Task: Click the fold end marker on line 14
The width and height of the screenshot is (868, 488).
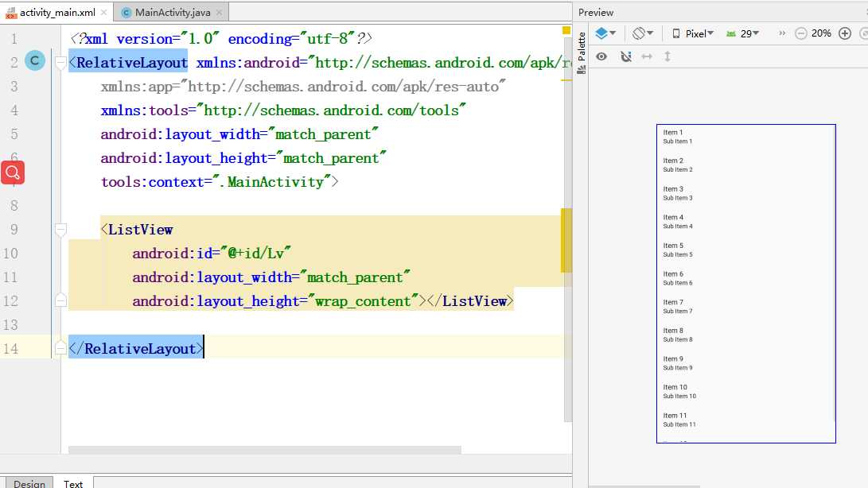Action: [61, 348]
